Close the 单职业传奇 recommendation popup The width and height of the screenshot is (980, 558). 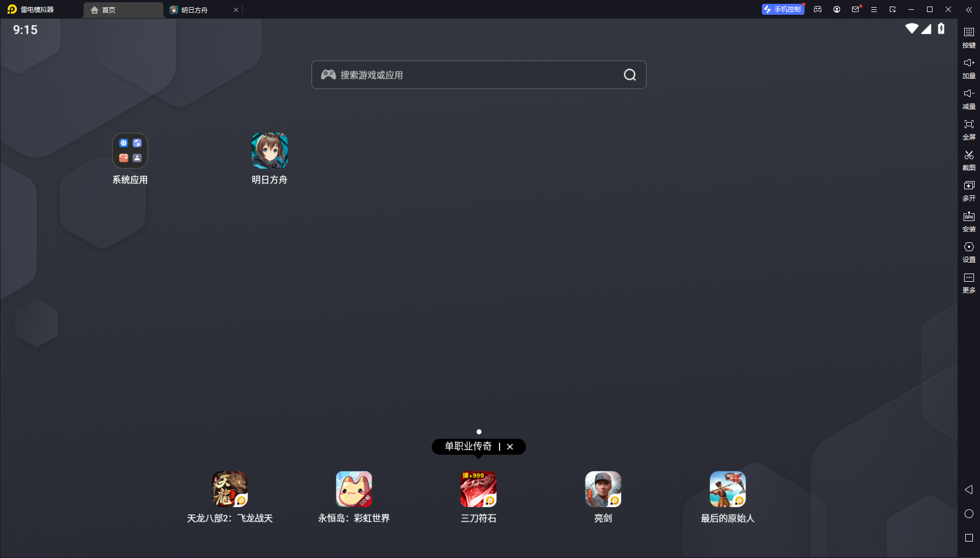coord(510,446)
